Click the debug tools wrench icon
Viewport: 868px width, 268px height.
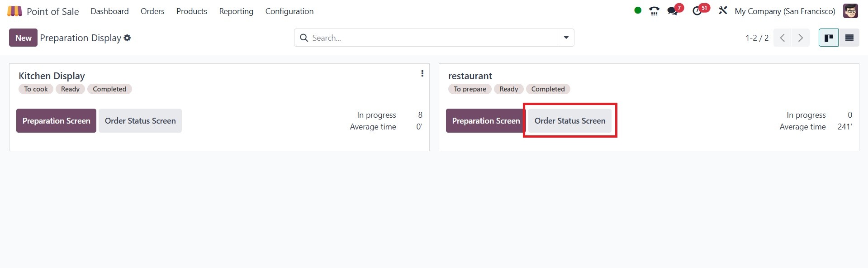(x=723, y=10)
